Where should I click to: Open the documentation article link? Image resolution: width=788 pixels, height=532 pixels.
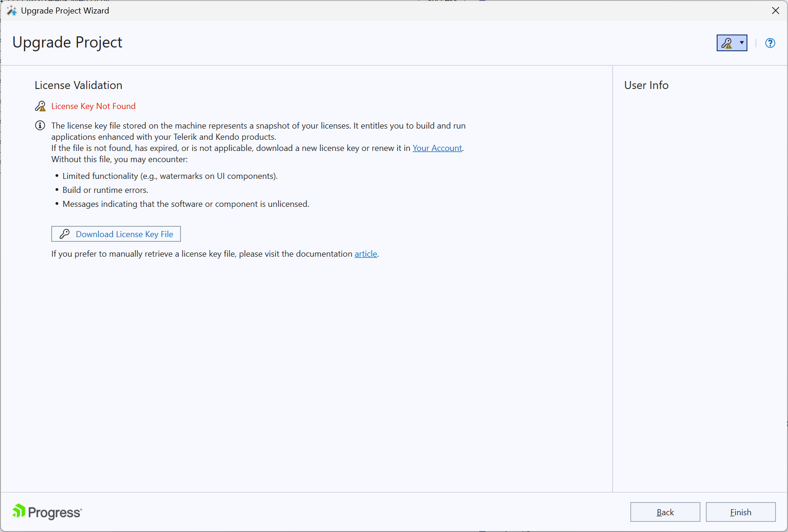point(366,254)
